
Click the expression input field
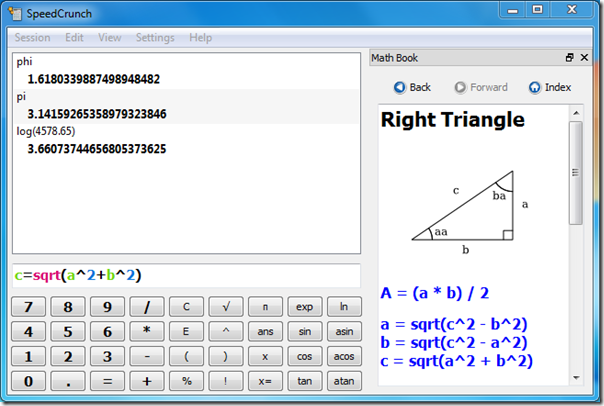pos(186,275)
